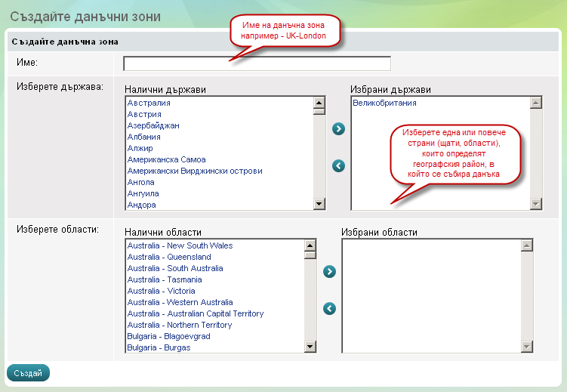Choose Bulgaria - Burgas region

click(x=159, y=347)
